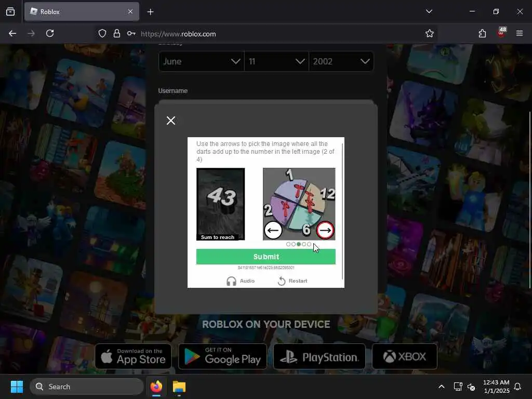Bookmark this page with the star icon
Screen dimensions: 532x399
pos(430,34)
